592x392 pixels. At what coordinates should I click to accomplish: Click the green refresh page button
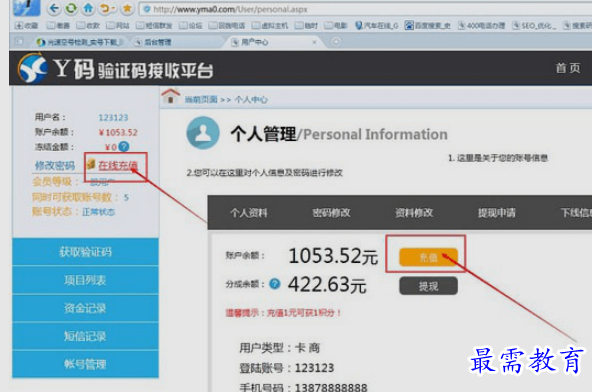pos(71,8)
